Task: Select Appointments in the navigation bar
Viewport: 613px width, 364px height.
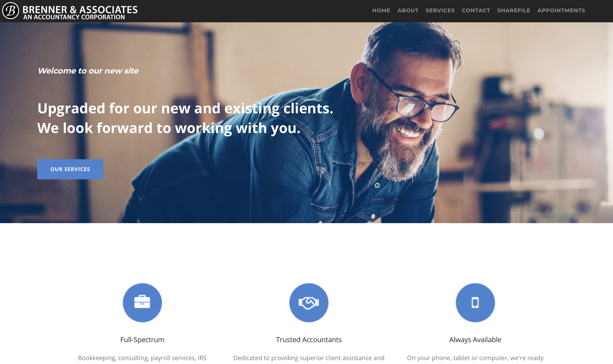Action: coord(561,10)
